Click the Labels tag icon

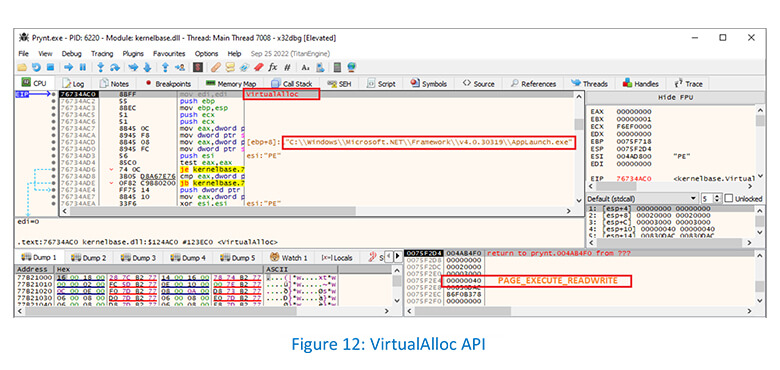pyautogui.click(x=244, y=67)
